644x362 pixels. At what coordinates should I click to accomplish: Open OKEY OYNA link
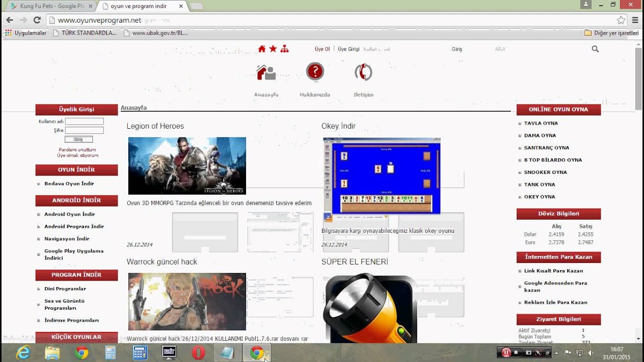click(x=540, y=197)
